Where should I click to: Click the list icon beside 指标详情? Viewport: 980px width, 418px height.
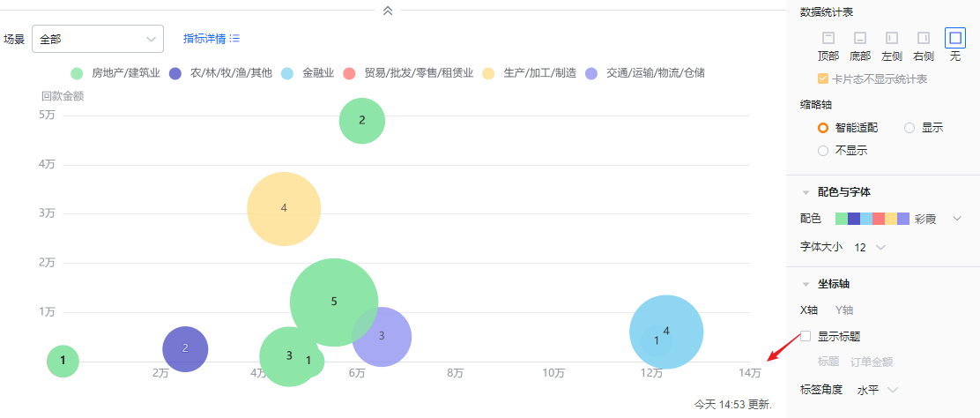pos(234,39)
